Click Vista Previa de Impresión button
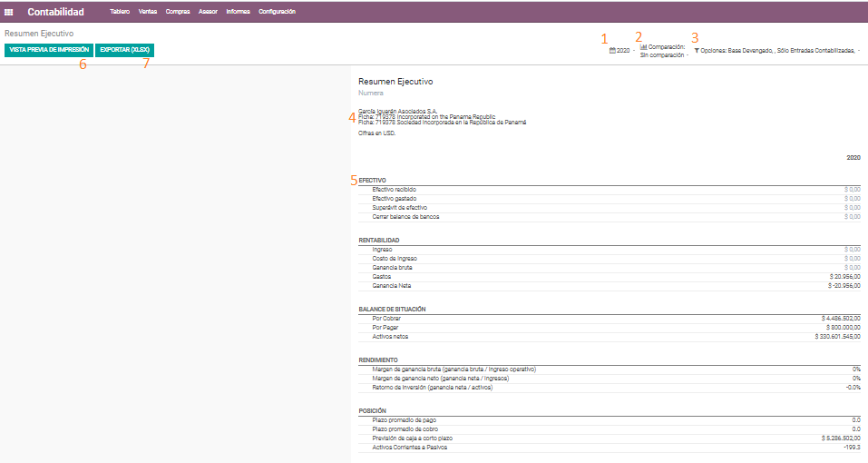Image resolution: width=868 pixels, height=463 pixels. click(49, 50)
